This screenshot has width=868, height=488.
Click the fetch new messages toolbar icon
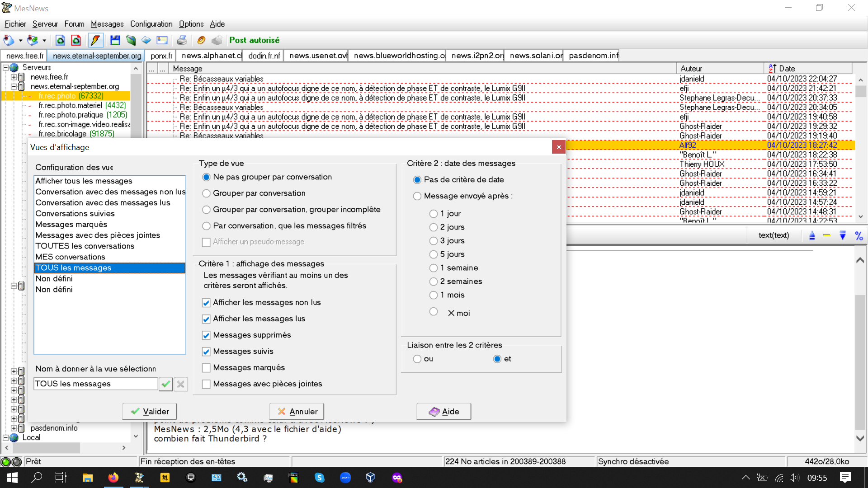pyautogui.click(x=33, y=40)
